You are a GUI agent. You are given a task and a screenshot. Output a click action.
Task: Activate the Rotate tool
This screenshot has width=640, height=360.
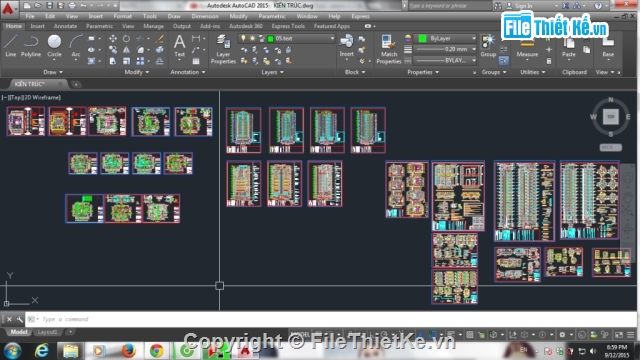point(127,38)
